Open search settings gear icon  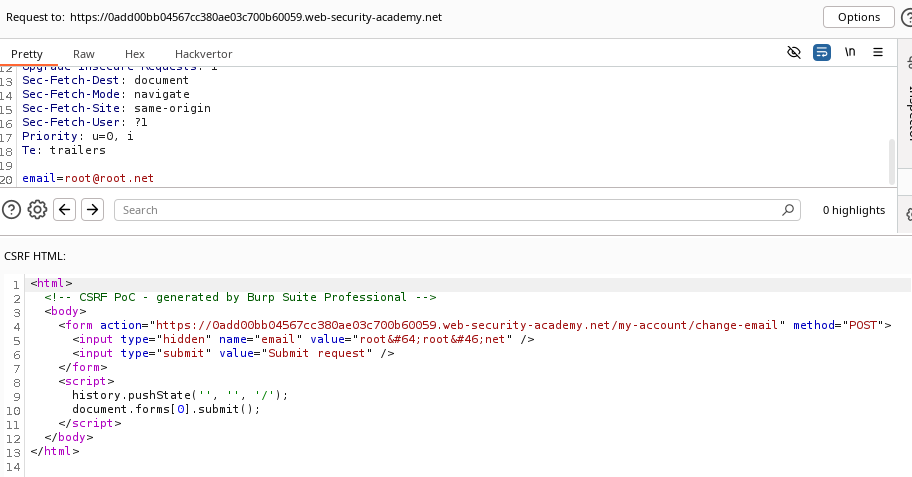pyautogui.click(x=37, y=210)
